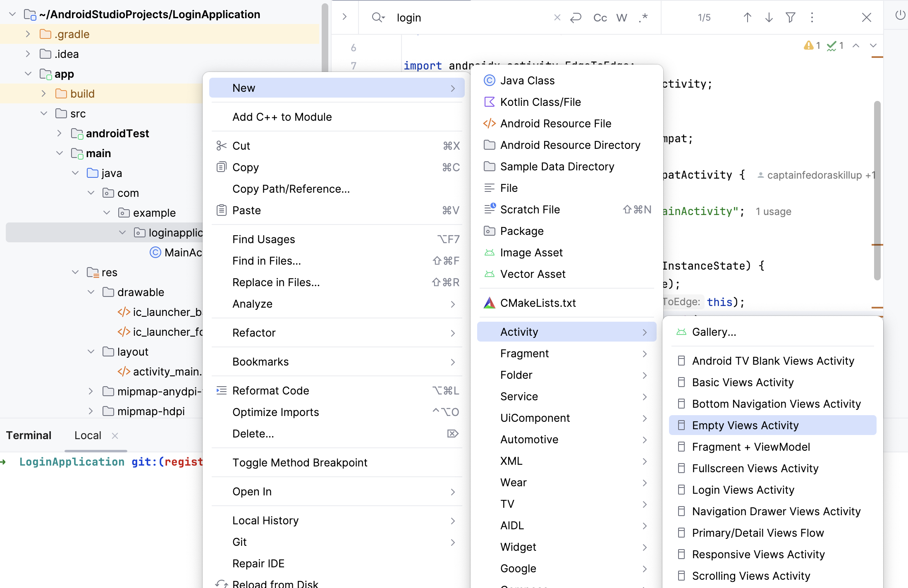Collapse the res folder

(75, 272)
